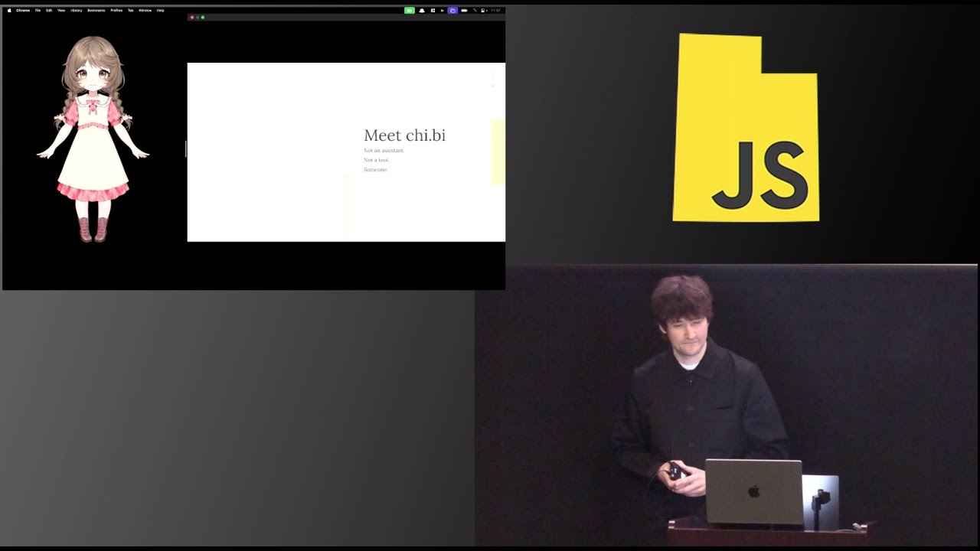Open the Chrome application menu
Image resolution: width=980 pixels, height=551 pixels.
pos(23,11)
